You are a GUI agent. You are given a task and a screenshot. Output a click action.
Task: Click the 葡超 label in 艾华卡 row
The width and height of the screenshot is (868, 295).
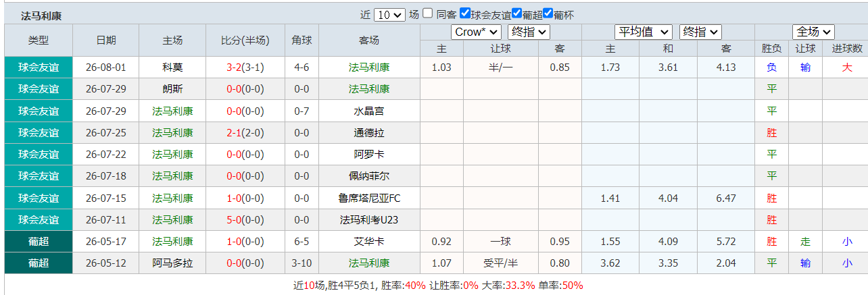pyautogui.click(x=39, y=241)
